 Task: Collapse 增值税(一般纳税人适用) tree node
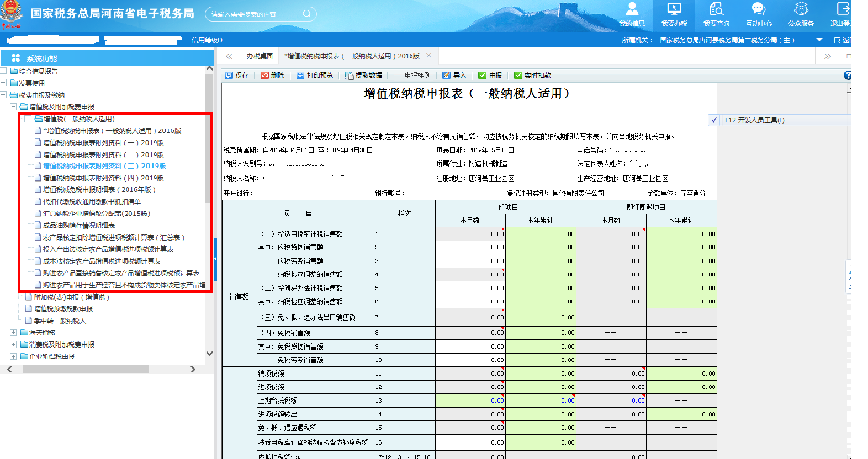pyautogui.click(x=28, y=119)
